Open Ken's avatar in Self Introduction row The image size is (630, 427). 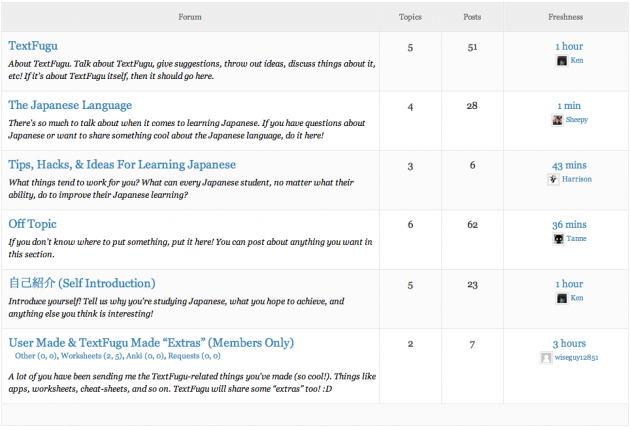point(562,298)
